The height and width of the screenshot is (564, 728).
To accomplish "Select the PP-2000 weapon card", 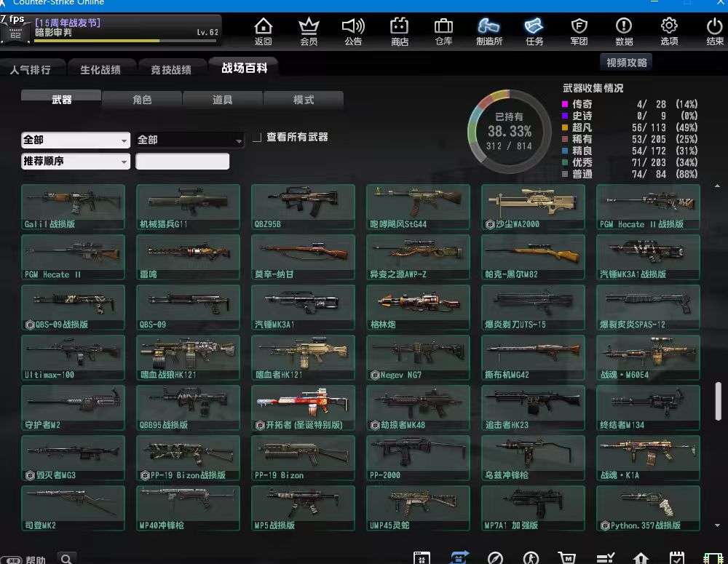I will [418, 458].
